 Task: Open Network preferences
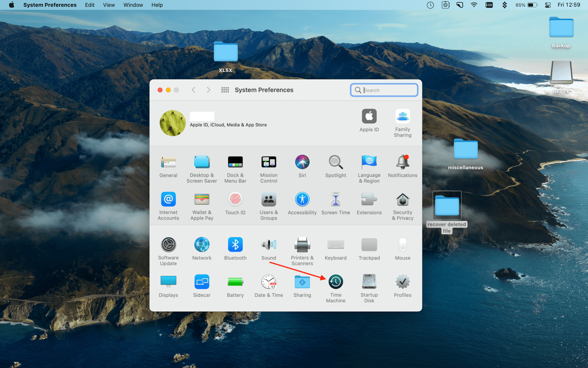(202, 249)
